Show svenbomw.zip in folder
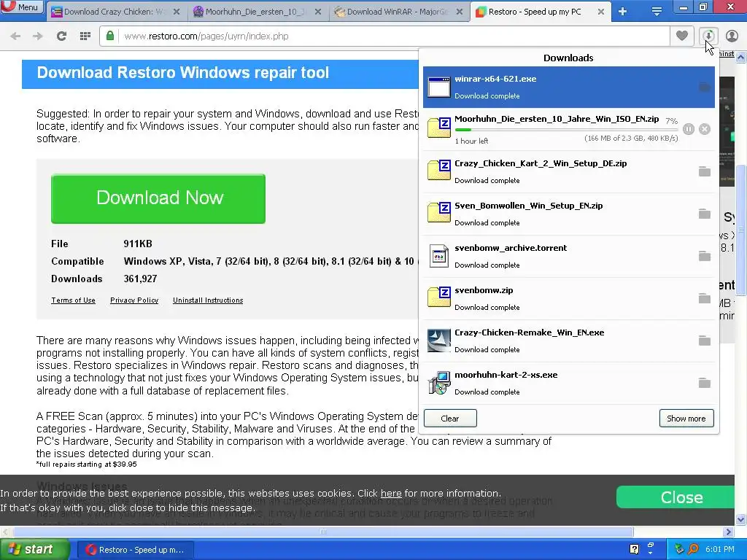 [x=704, y=298]
